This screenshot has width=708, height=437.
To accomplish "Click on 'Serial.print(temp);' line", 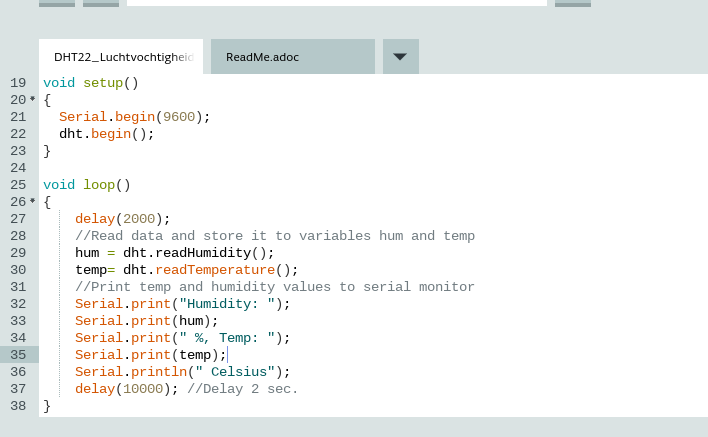I will (151, 355).
